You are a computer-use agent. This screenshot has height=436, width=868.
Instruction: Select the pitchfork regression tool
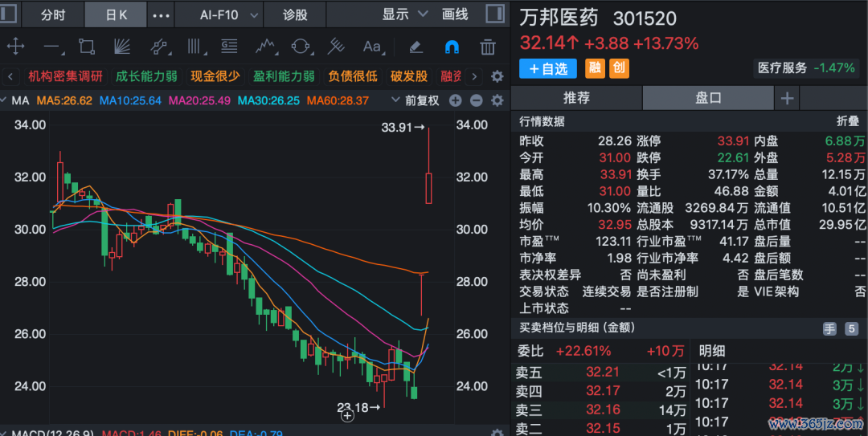click(x=336, y=47)
